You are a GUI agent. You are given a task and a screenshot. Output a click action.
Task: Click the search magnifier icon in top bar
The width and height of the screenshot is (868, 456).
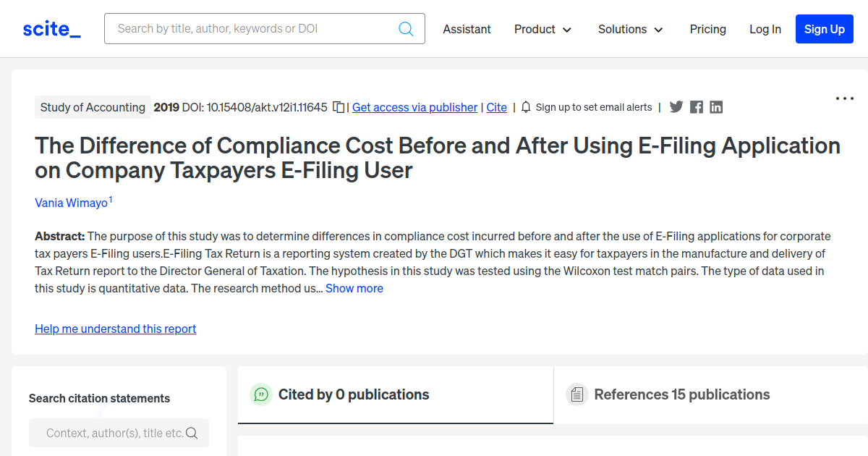pos(406,29)
